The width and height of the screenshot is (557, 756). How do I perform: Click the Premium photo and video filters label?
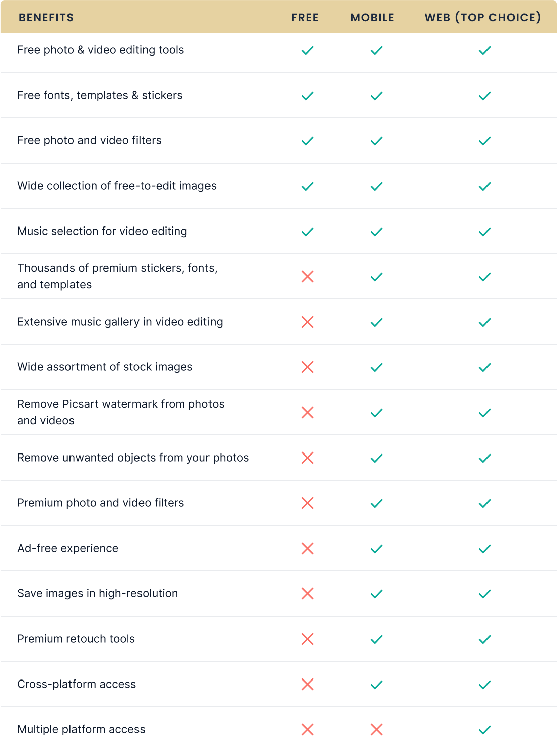[x=101, y=503]
